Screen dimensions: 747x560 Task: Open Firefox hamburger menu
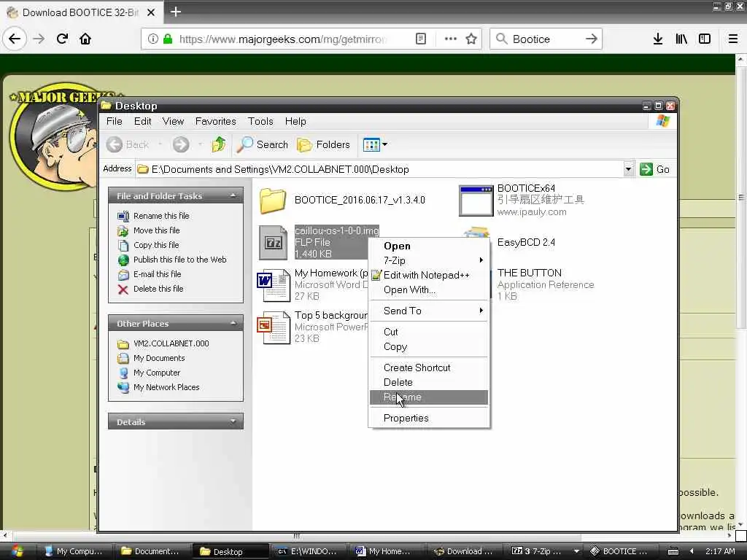coord(732,39)
